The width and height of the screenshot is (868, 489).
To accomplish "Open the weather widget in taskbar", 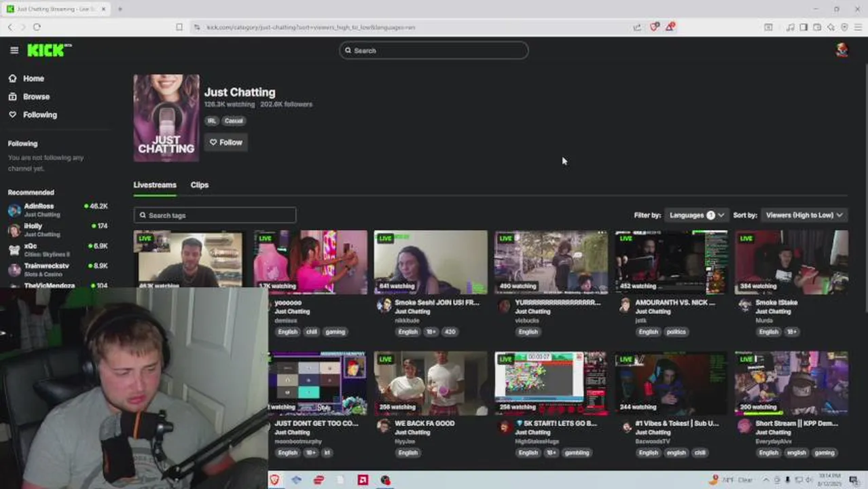I will click(730, 480).
